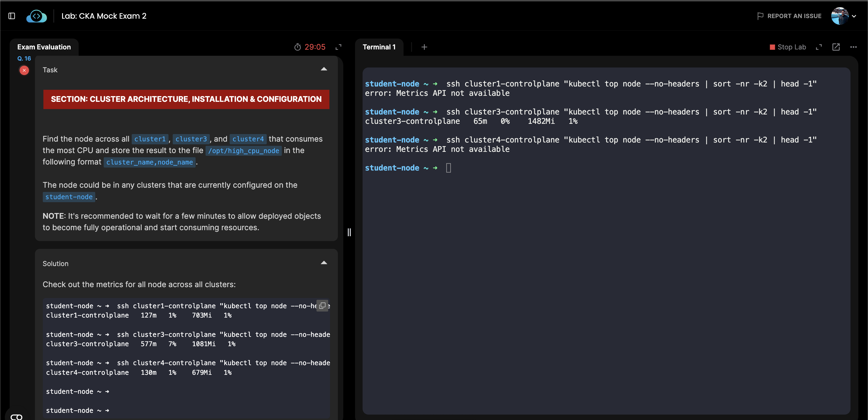Switch to Terminal 1 tab
The height and width of the screenshot is (420, 868).
pos(379,47)
